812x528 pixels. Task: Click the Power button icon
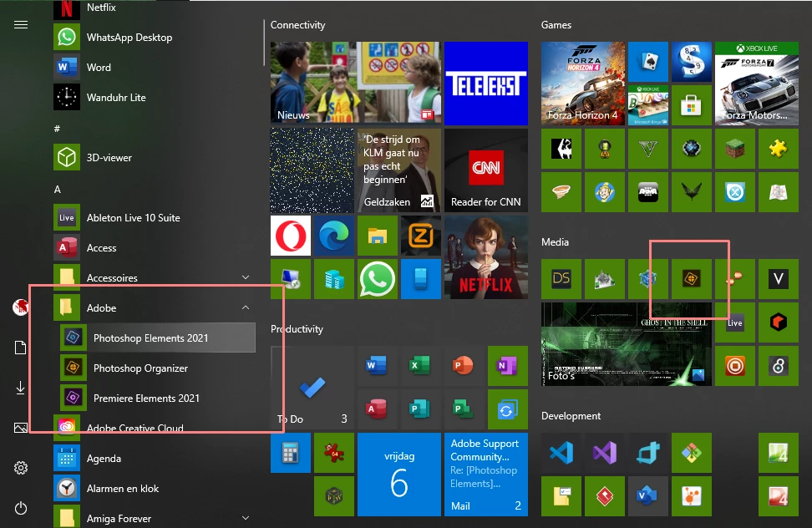pos(21,508)
